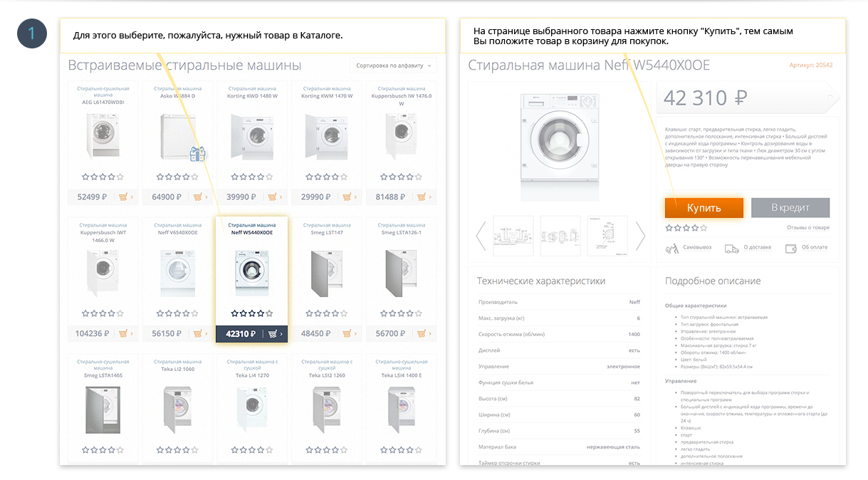
Task: Rate AEG L61470WDBI using its stars
Action: click(103, 177)
